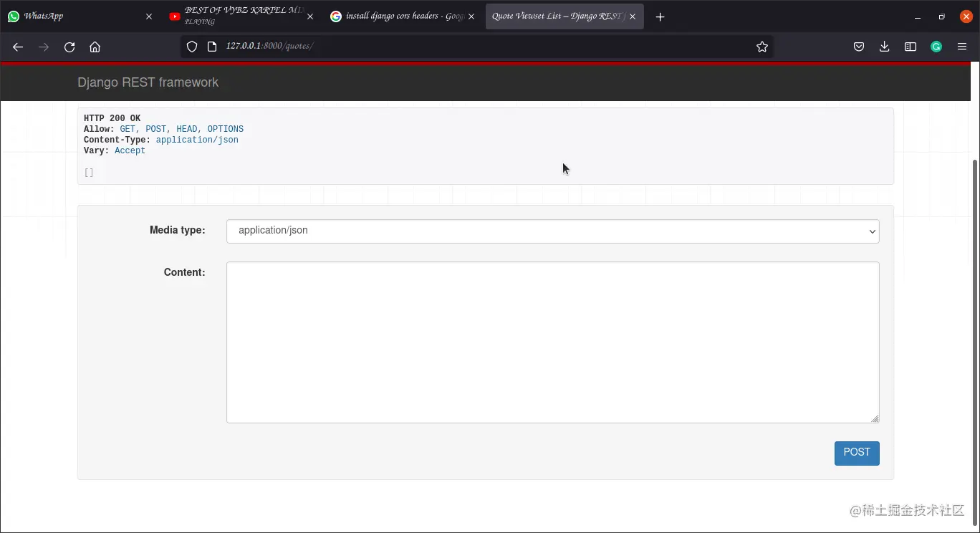This screenshot has height=533, width=980.
Task: Open the Downloads panel
Action: pos(884,47)
